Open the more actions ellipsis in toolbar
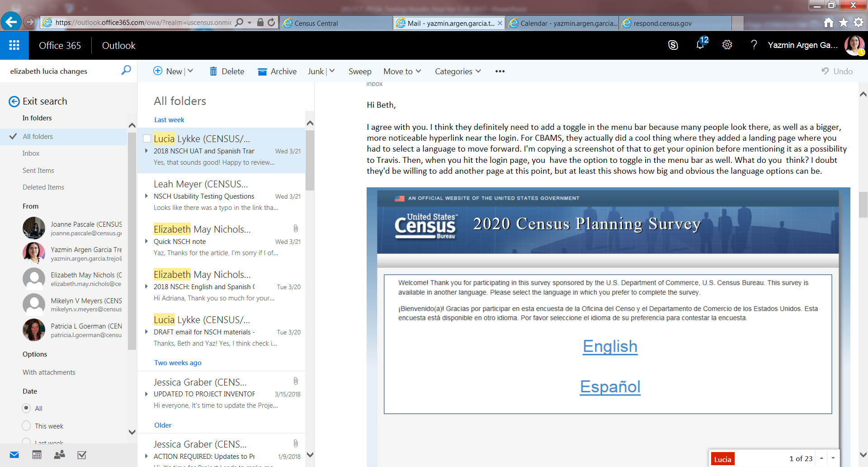This screenshot has width=868, height=467. [500, 71]
